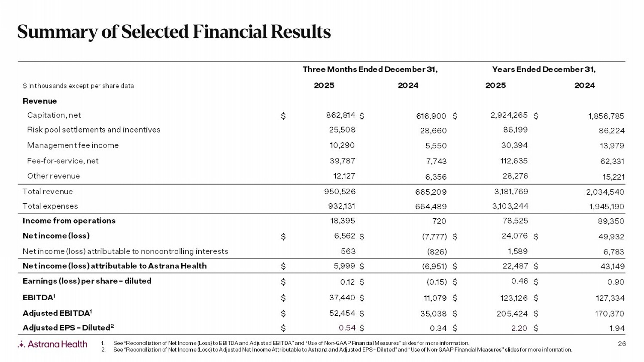Select the '$ in thousands except per share data' note
The width and height of the screenshot is (644, 362).
[78, 86]
